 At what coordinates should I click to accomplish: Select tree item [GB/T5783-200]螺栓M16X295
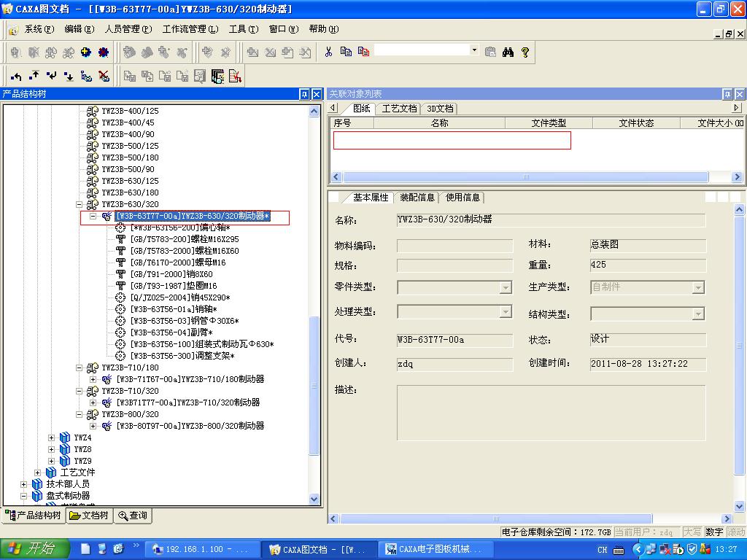[x=185, y=239]
